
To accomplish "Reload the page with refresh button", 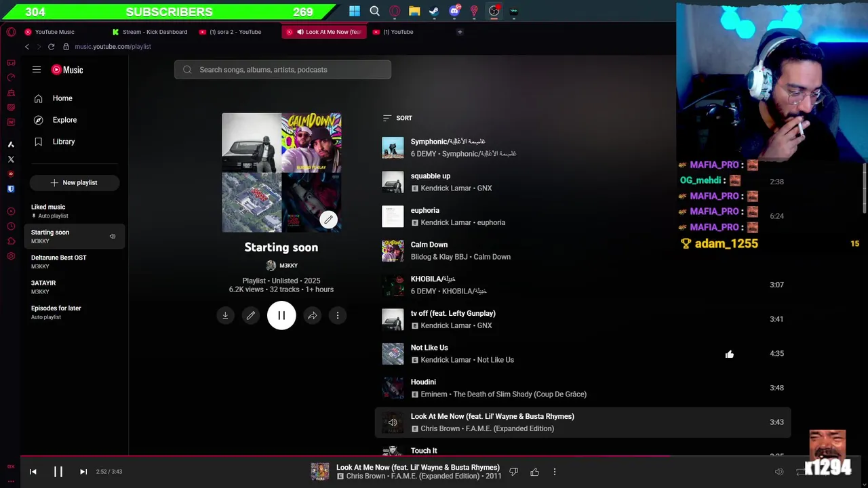I will [51, 47].
